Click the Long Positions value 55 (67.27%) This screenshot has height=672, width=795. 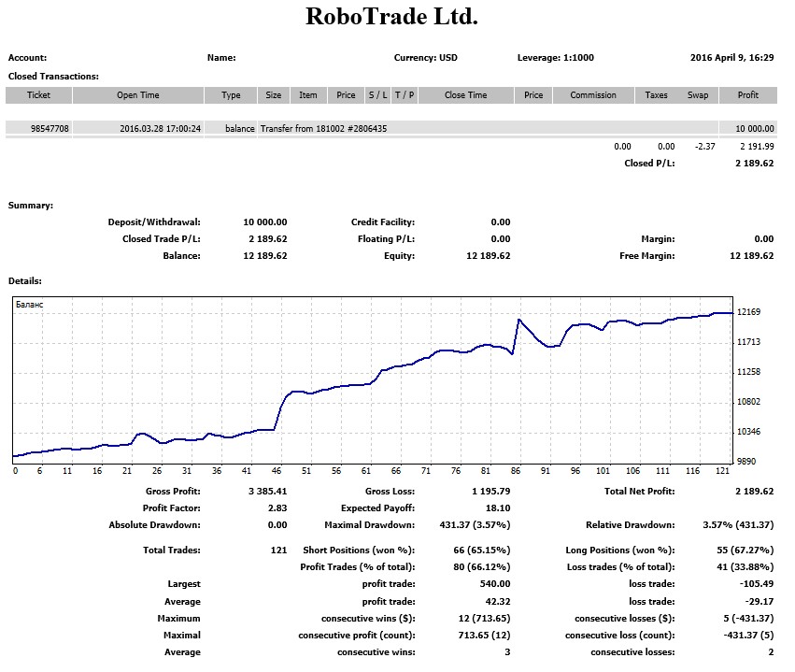point(745,550)
